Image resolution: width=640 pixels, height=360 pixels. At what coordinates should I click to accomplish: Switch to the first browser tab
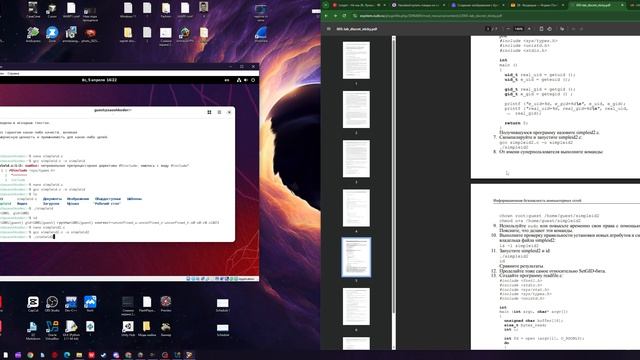coord(358,5)
